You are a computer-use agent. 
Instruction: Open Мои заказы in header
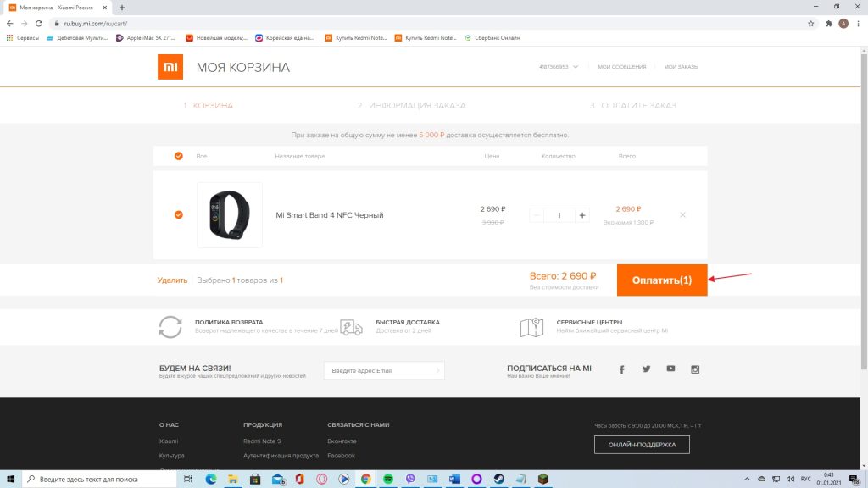[681, 67]
